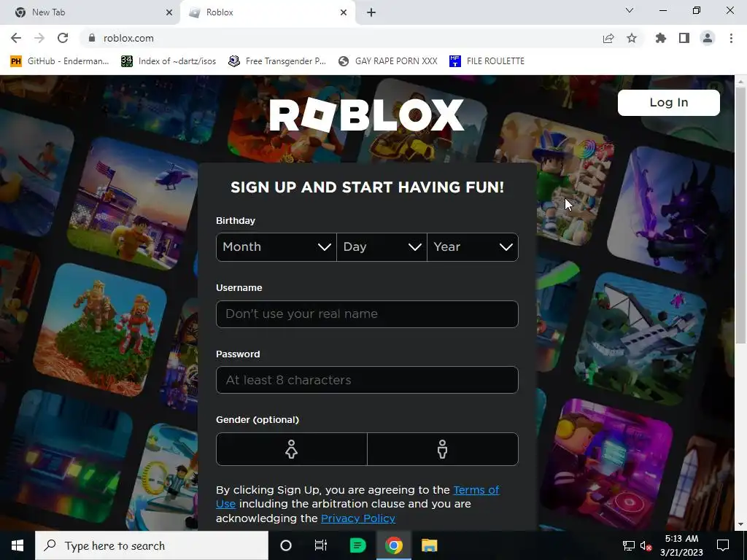
Task: Open the tab search chevron
Action: 630,10
